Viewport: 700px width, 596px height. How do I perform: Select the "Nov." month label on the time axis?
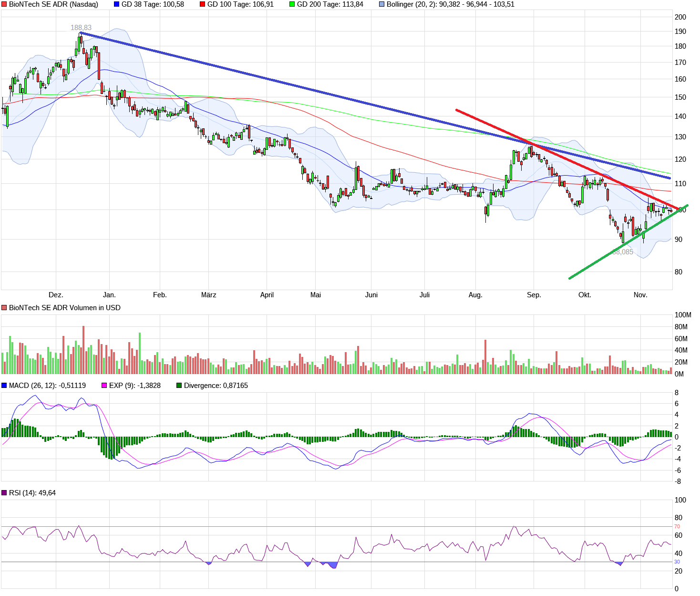click(640, 295)
